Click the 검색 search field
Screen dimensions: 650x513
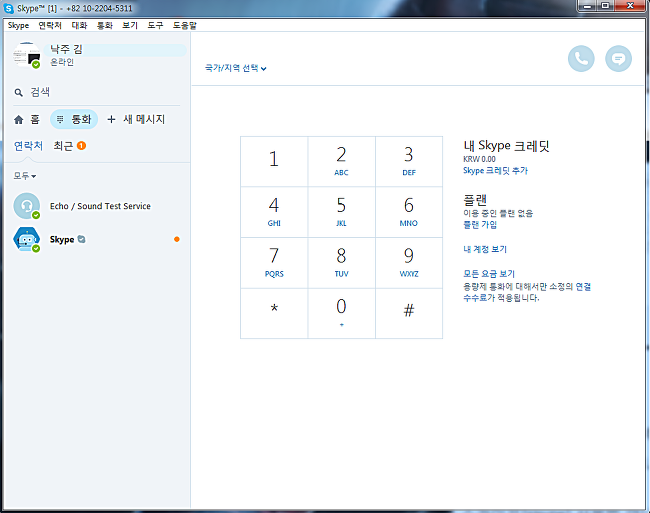coord(98,92)
